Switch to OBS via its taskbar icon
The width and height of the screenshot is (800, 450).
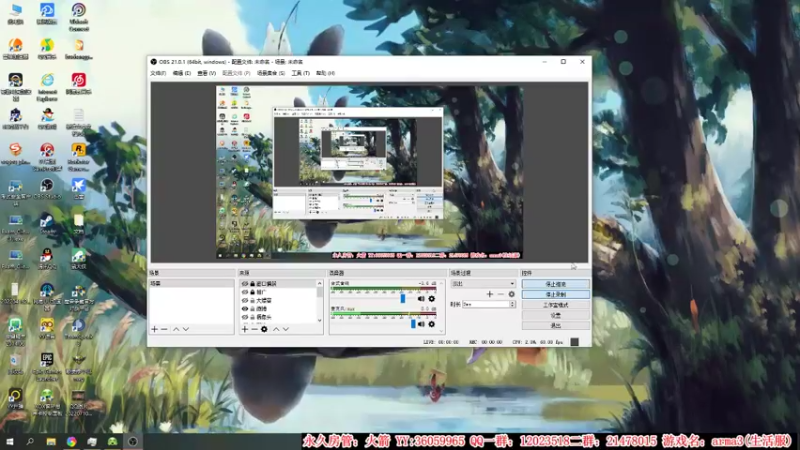133,442
